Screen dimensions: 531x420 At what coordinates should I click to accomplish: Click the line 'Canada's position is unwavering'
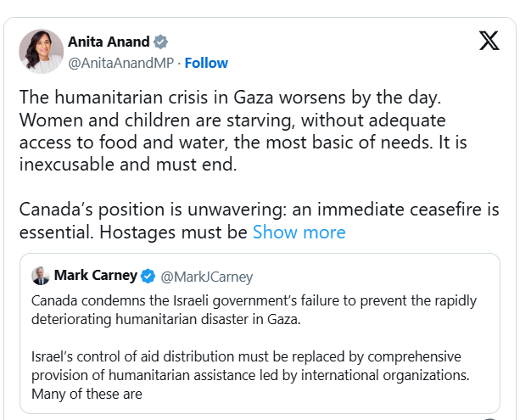coord(259,210)
